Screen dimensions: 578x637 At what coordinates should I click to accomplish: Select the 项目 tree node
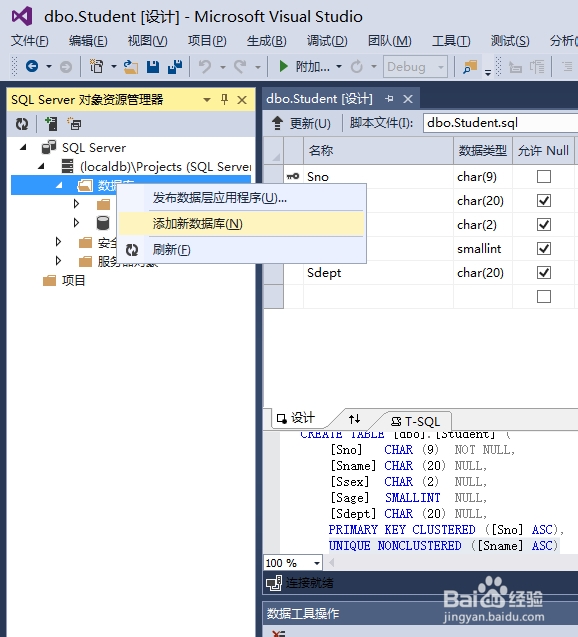tap(73, 280)
